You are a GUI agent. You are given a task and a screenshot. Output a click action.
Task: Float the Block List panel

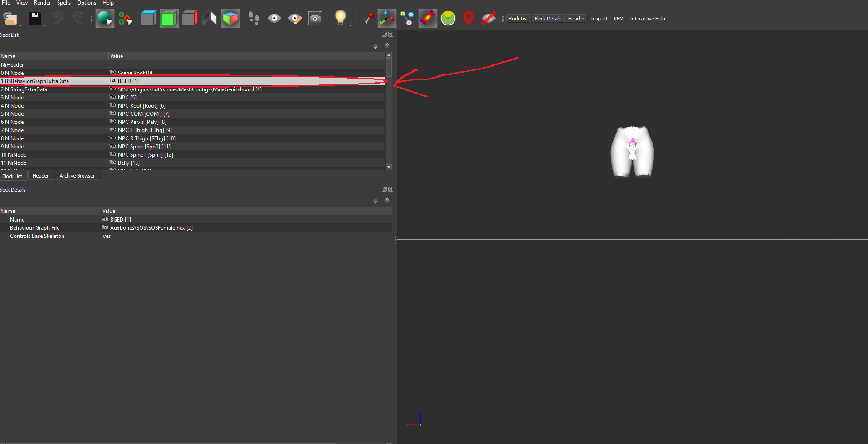click(x=384, y=35)
